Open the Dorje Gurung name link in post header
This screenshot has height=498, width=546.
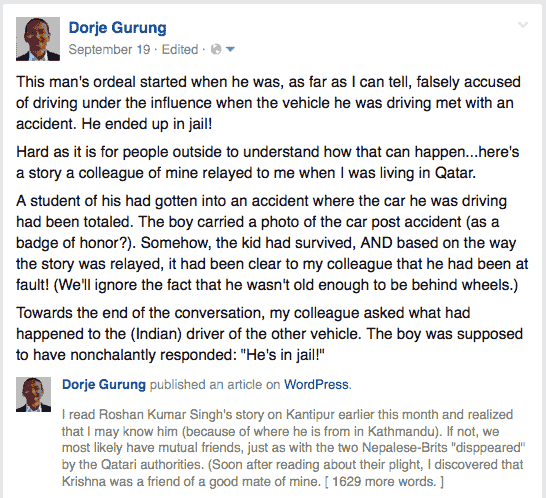(x=118, y=28)
